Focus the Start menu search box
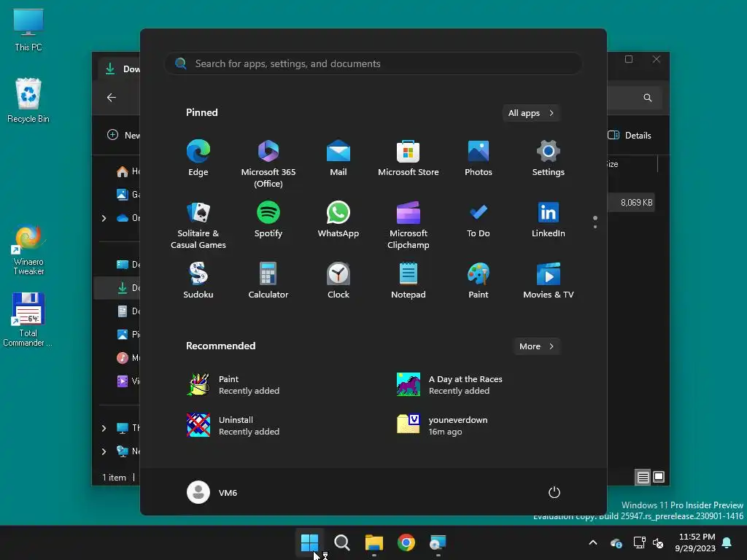Viewport: 747px width, 560px height. pyautogui.click(x=373, y=64)
